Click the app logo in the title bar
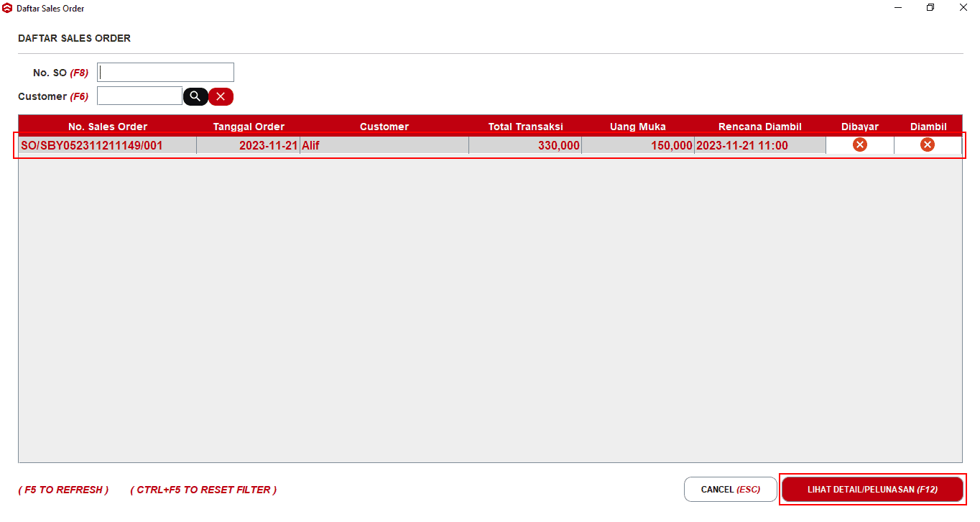This screenshot has width=980, height=522. pos(7,8)
